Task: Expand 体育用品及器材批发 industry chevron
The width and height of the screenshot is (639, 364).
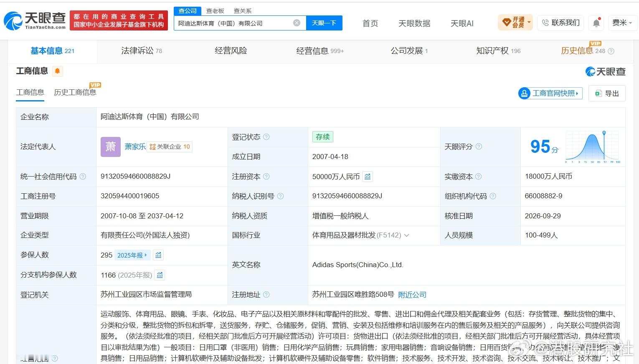Action: pos(407,235)
